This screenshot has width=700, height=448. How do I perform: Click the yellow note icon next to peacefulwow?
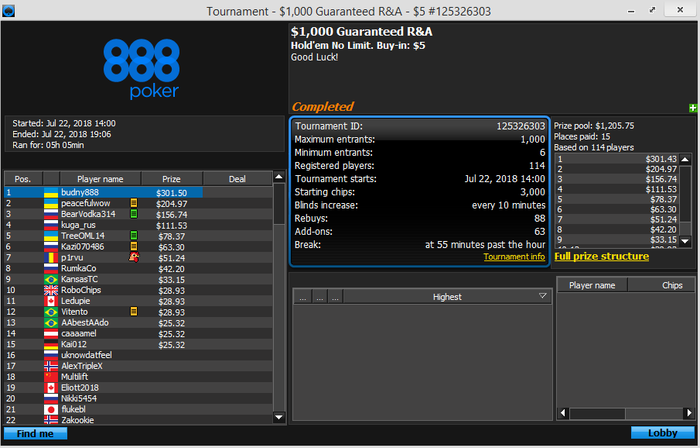133,203
